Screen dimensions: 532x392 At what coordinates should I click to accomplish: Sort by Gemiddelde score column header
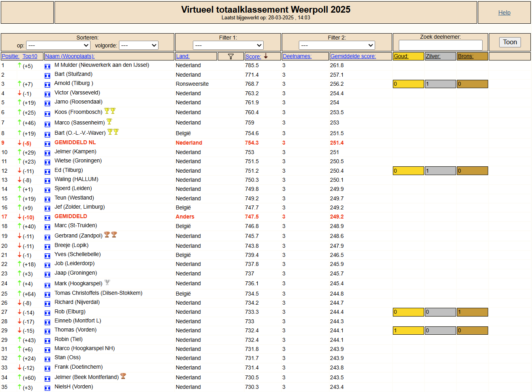353,57
